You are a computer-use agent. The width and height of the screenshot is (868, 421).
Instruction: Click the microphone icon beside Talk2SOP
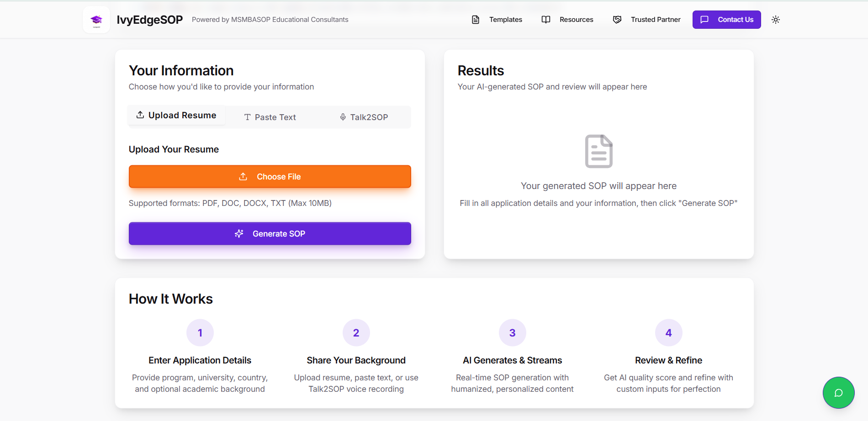pos(343,117)
